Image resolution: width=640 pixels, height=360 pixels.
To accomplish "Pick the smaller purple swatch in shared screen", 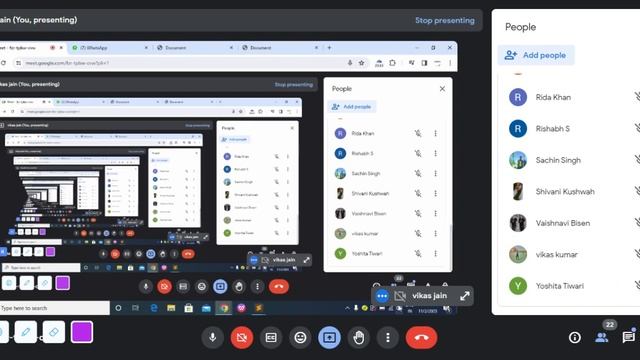I will [x=62, y=283].
